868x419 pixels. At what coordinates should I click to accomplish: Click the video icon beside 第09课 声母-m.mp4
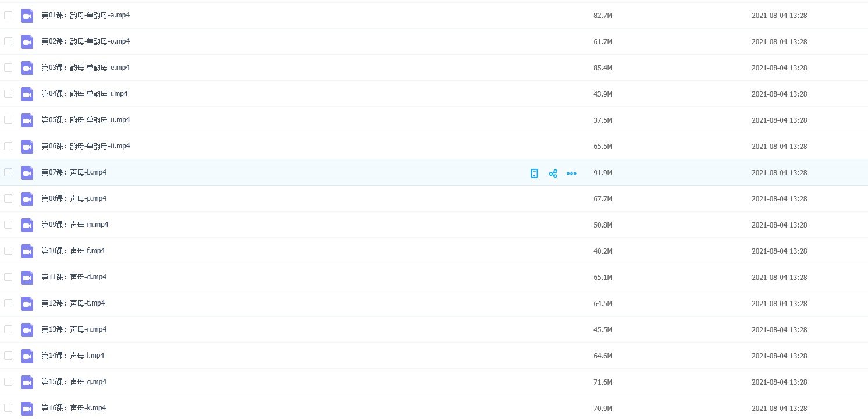click(x=27, y=225)
